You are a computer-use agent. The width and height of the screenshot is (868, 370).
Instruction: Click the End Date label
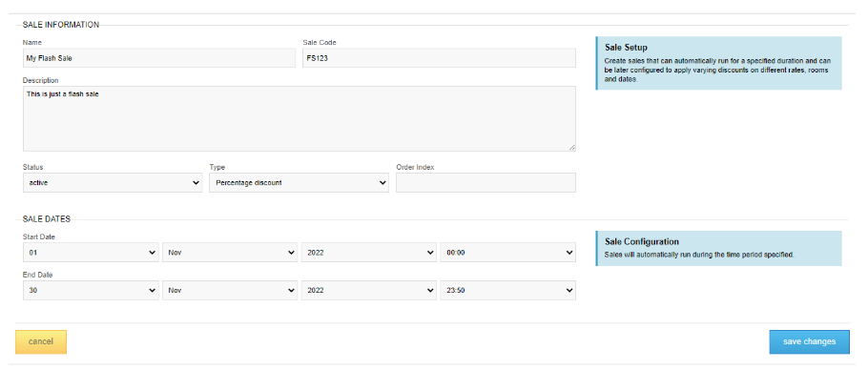37,275
